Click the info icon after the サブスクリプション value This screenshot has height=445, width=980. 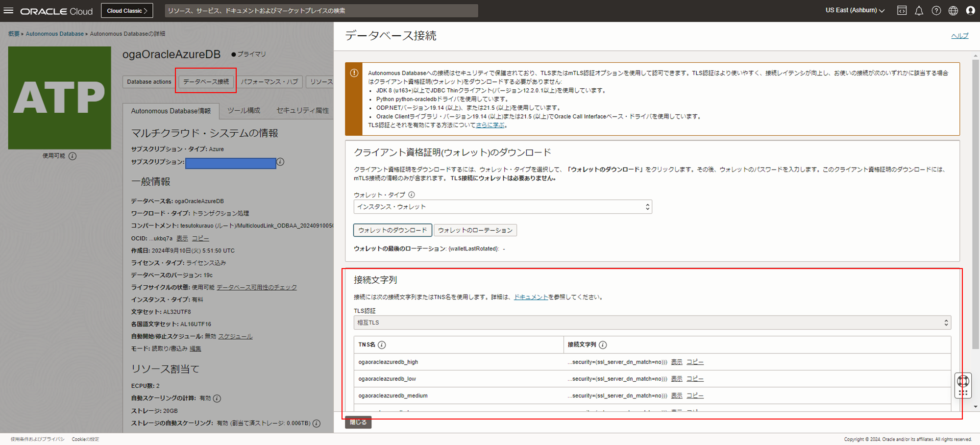point(280,162)
